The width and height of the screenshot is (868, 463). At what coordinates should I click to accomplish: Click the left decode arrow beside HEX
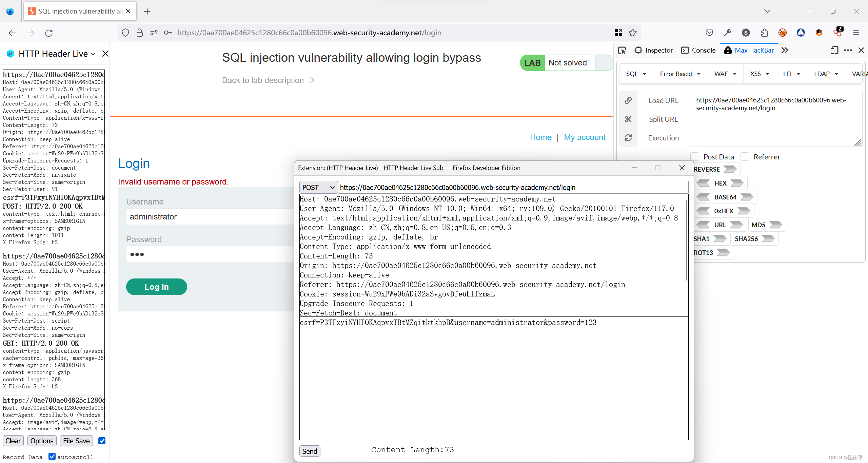coord(703,183)
